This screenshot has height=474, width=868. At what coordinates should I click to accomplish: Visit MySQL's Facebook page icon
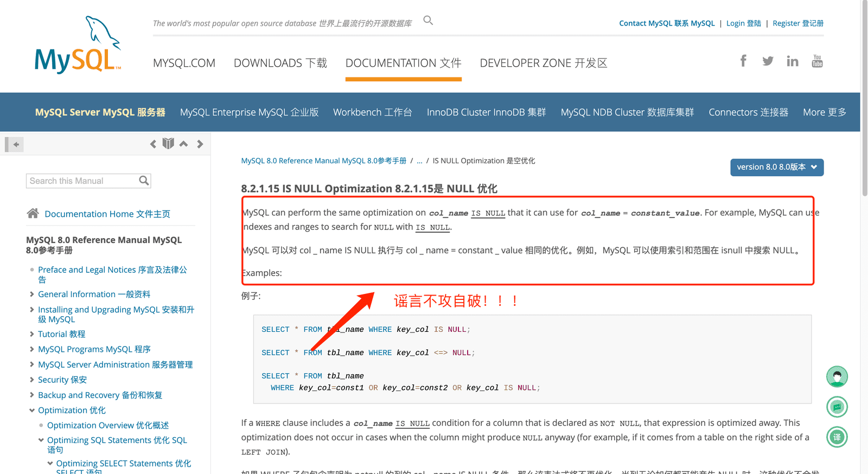coord(743,61)
